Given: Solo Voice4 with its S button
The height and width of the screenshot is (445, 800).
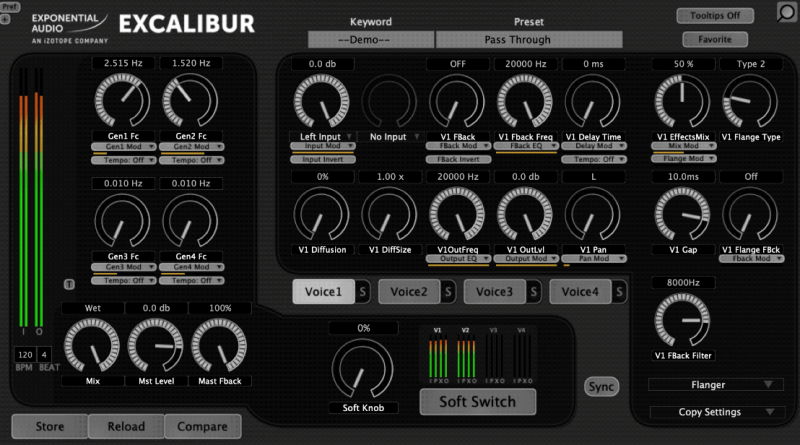Looking at the screenshot, I should pyautogui.click(x=620, y=292).
